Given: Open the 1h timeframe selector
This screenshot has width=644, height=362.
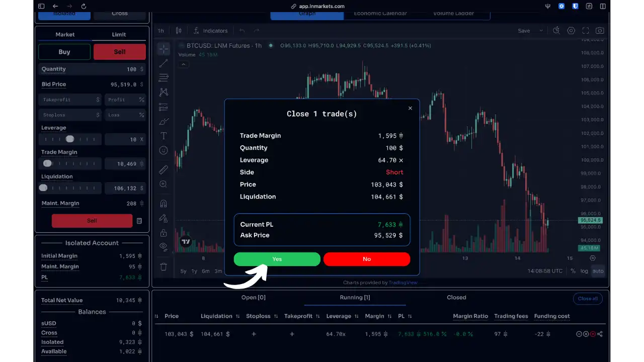Looking at the screenshot, I should point(161,31).
